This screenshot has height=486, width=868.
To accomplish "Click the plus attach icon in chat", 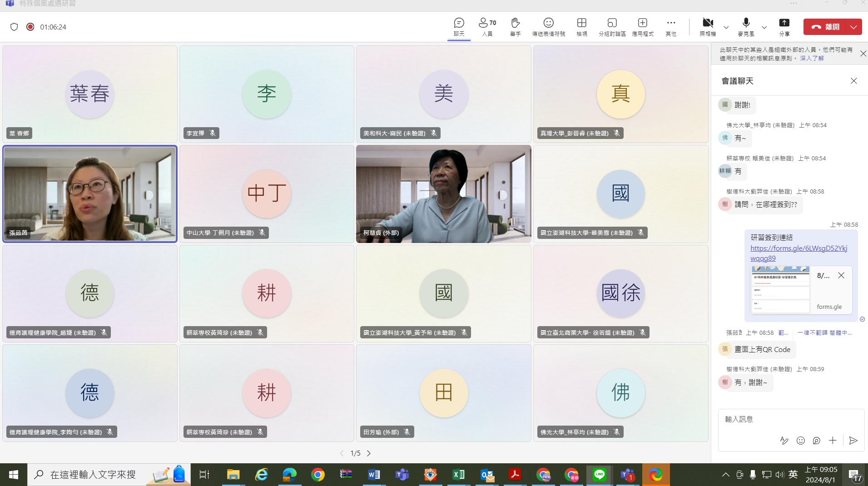I will click(832, 440).
